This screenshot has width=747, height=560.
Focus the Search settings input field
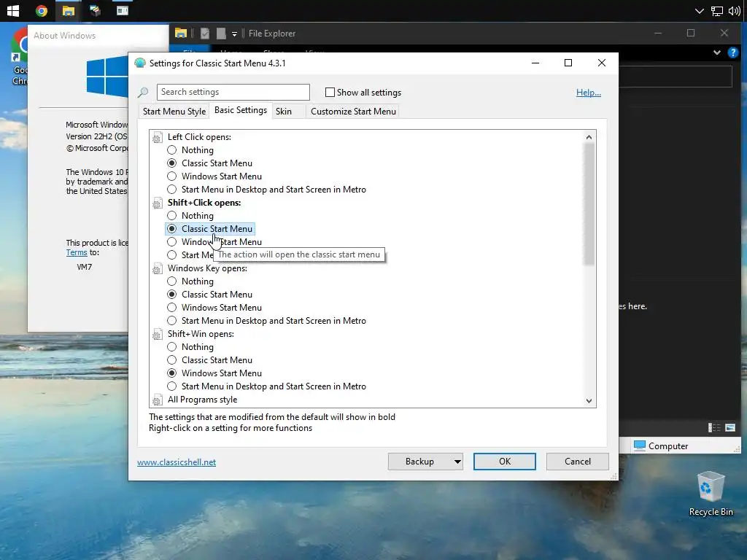point(233,92)
